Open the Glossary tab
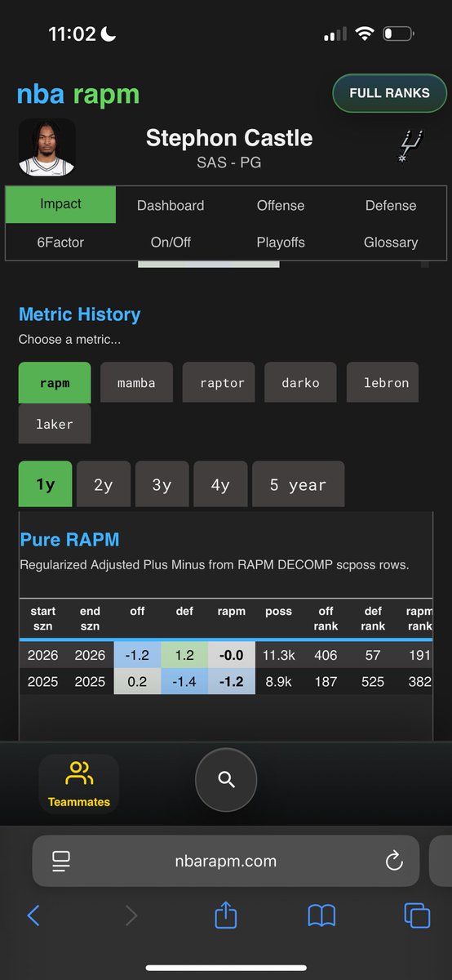Screen dimensions: 452x980 click(x=391, y=243)
